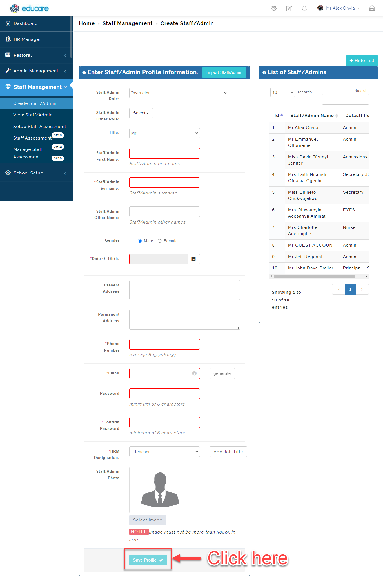Toggle the hamburger sidebar menu icon

(x=64, y=8)
